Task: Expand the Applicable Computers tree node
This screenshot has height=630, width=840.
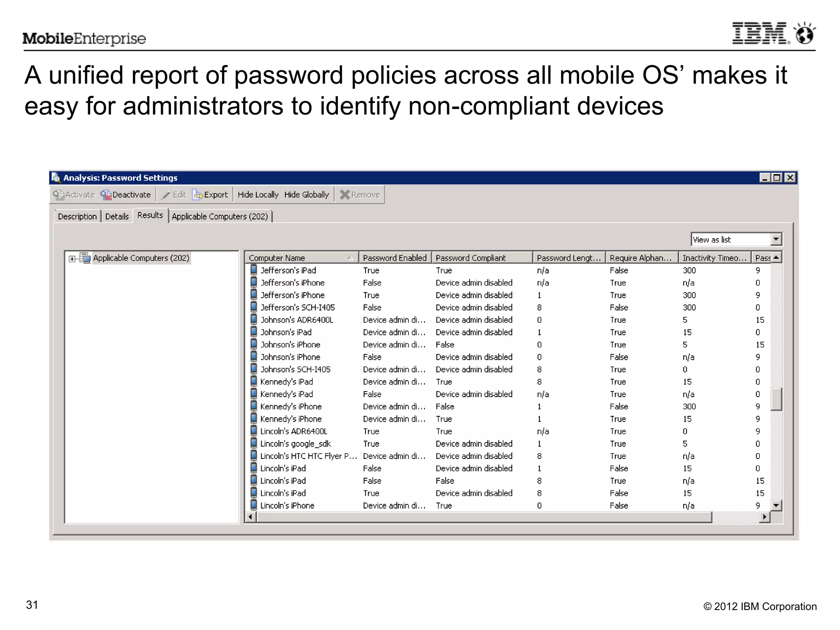Action: pyautogui.click(x=72, y=259)
